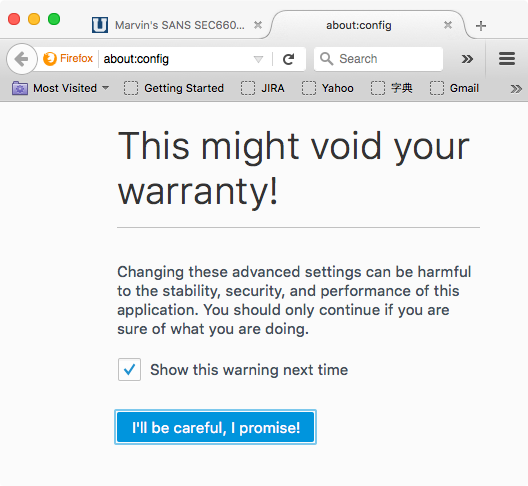Go back using the back arrow button
The image size is (528, 486).
[22, 59]
